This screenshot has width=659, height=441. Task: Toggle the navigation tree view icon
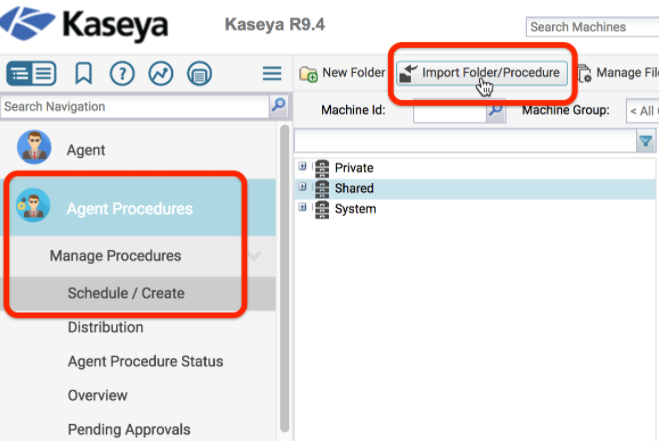(x=19, y=74)
